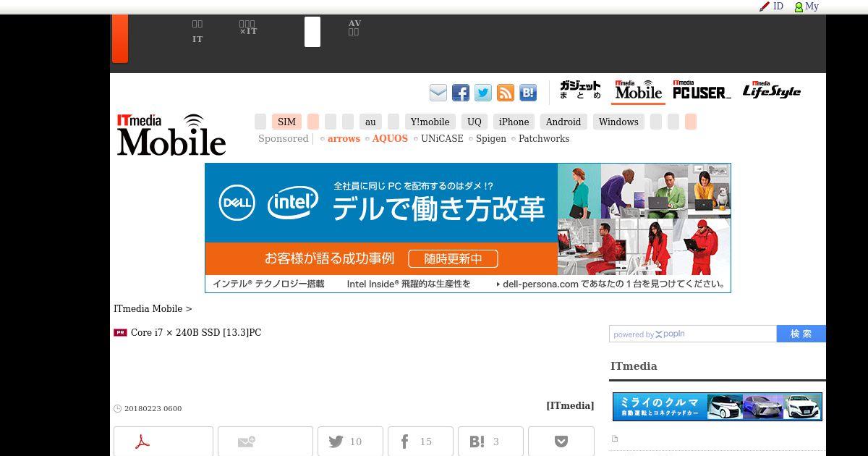
Task: Click the email share icon button
Action: tap(265, 442)
